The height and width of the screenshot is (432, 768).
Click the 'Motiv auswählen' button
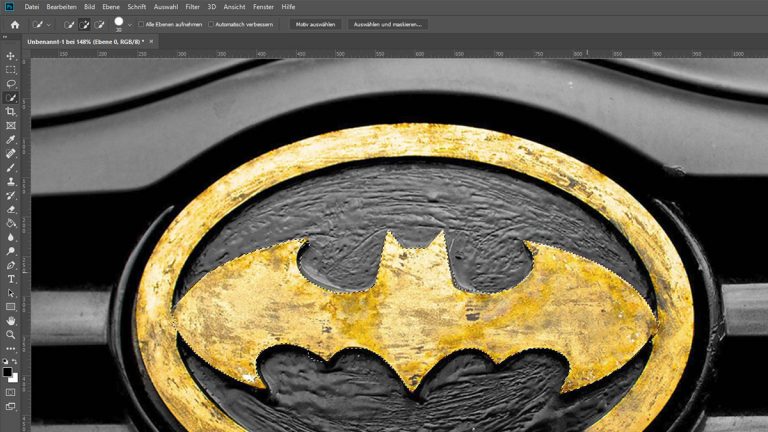coord(315,24)
